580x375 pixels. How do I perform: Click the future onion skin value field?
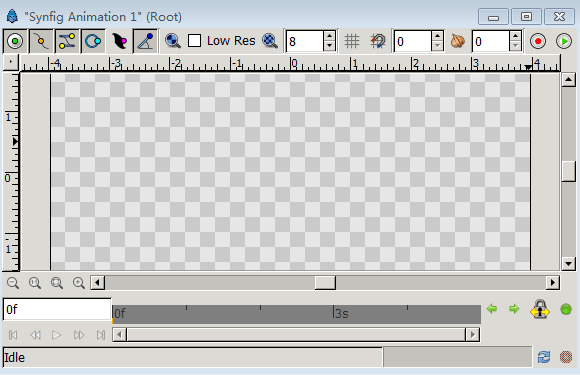point(490,41)
